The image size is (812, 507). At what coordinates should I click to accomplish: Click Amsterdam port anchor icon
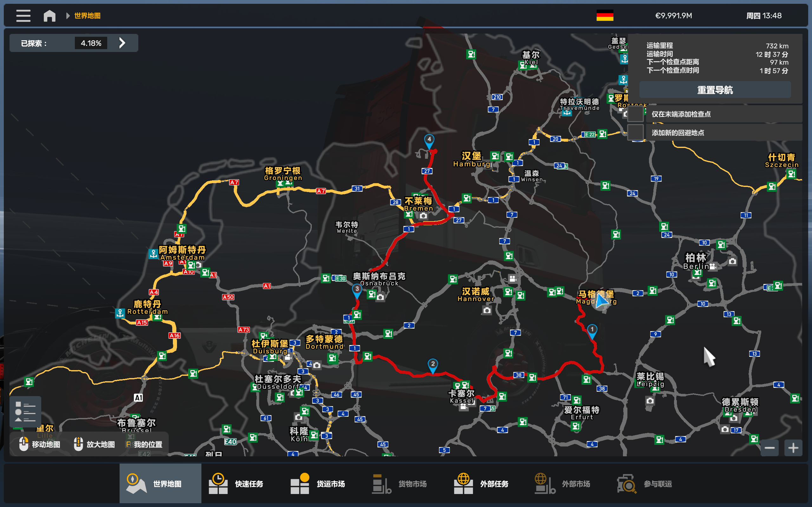pyautogui.click(x=153, y=254)
